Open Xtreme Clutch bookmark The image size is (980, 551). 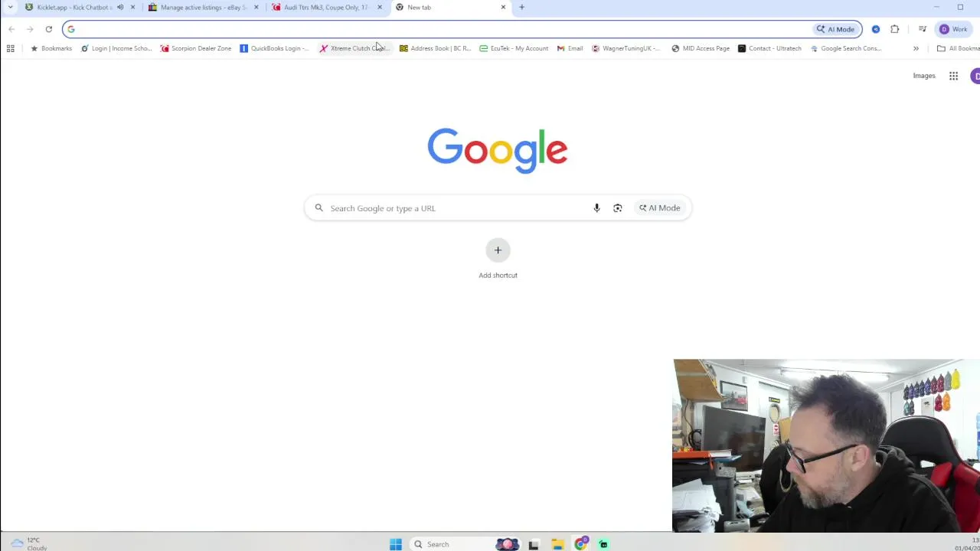pos(355,48)
